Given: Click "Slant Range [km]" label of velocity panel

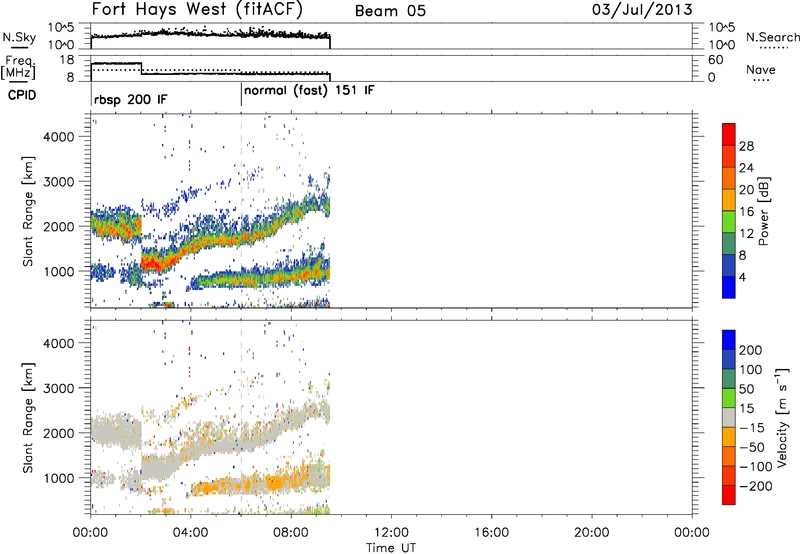Looking at the screenshot, I should pyautogui.click(x=27, y=418).
